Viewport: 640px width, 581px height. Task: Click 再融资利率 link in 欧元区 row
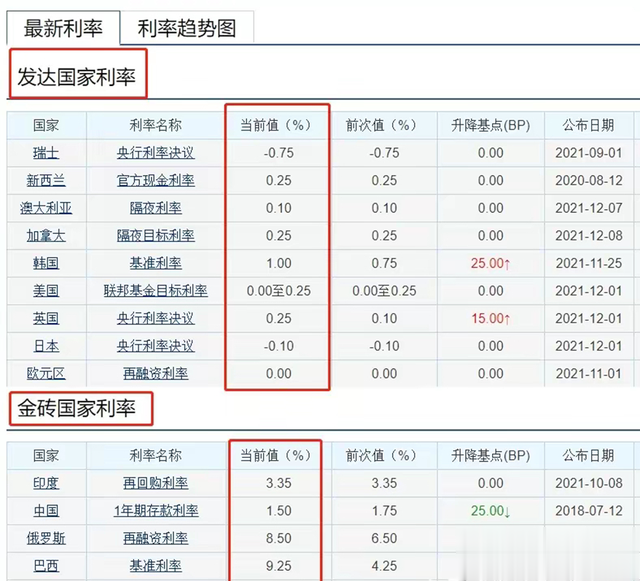click(x=156, y=374)
